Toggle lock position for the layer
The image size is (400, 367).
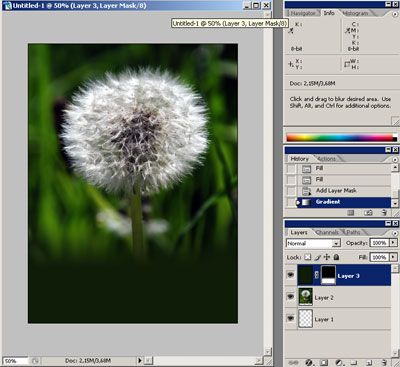(327, 257)
